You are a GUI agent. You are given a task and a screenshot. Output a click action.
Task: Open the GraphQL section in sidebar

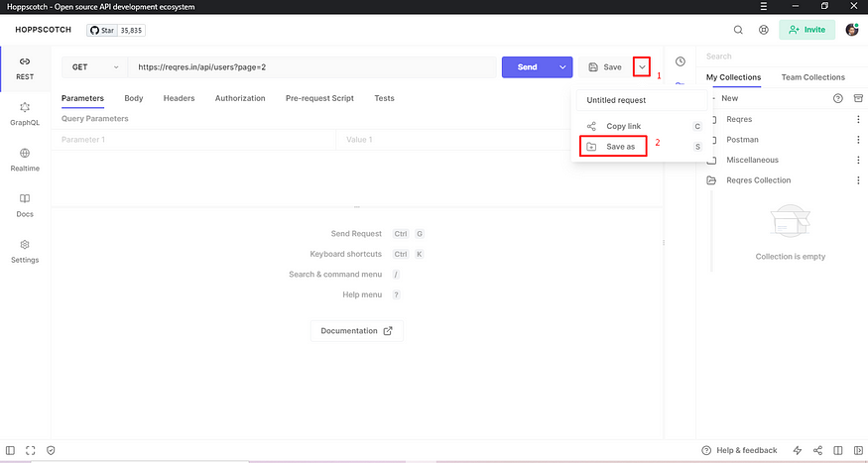[x=25, y=114]
